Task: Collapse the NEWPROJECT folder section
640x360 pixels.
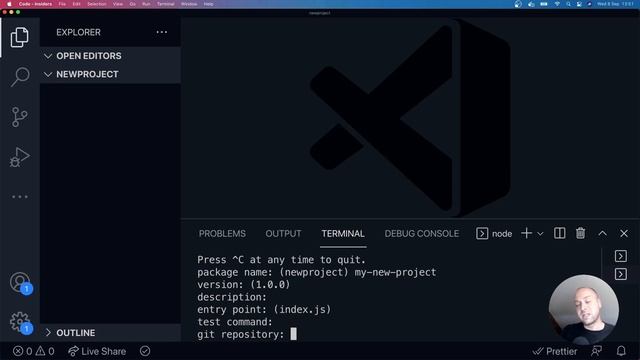Action: (x=110, y=74)
